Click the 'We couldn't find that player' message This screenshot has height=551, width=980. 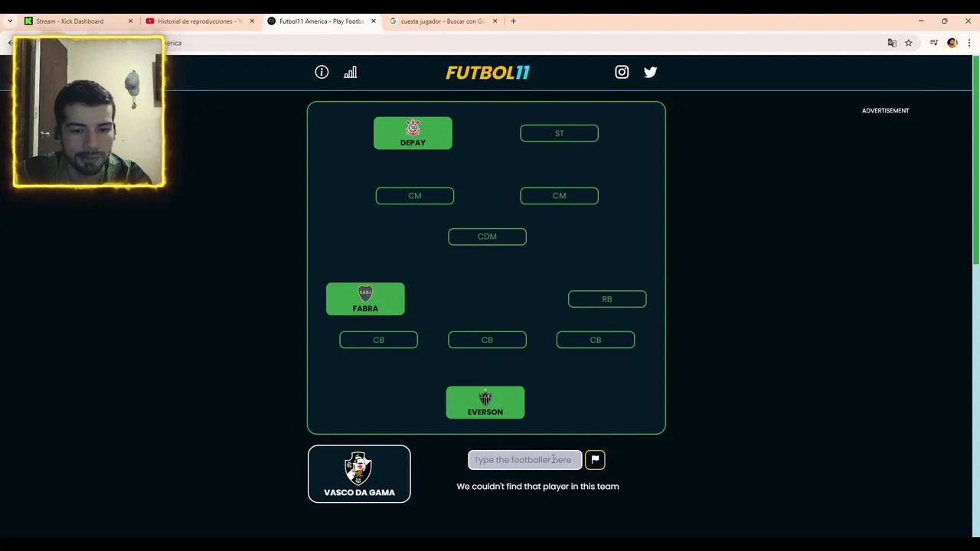coord(537,486)
